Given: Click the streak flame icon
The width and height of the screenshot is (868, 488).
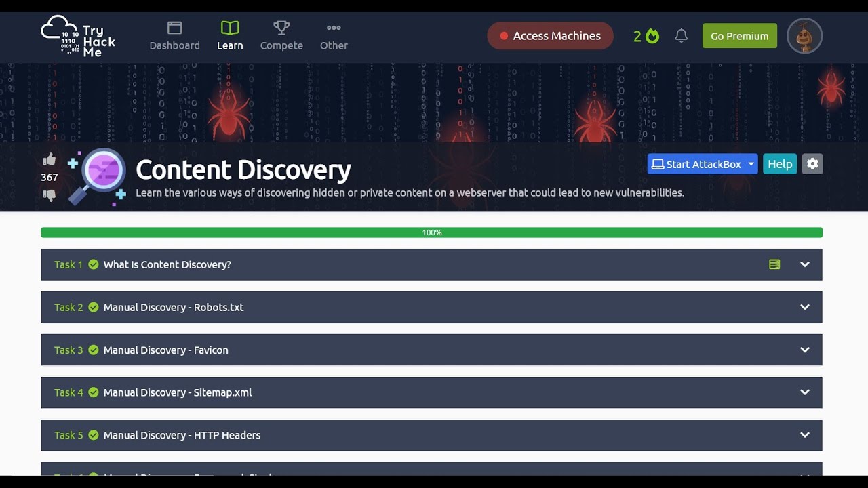Looking at the screenshot, I should [x=652, y=36].
